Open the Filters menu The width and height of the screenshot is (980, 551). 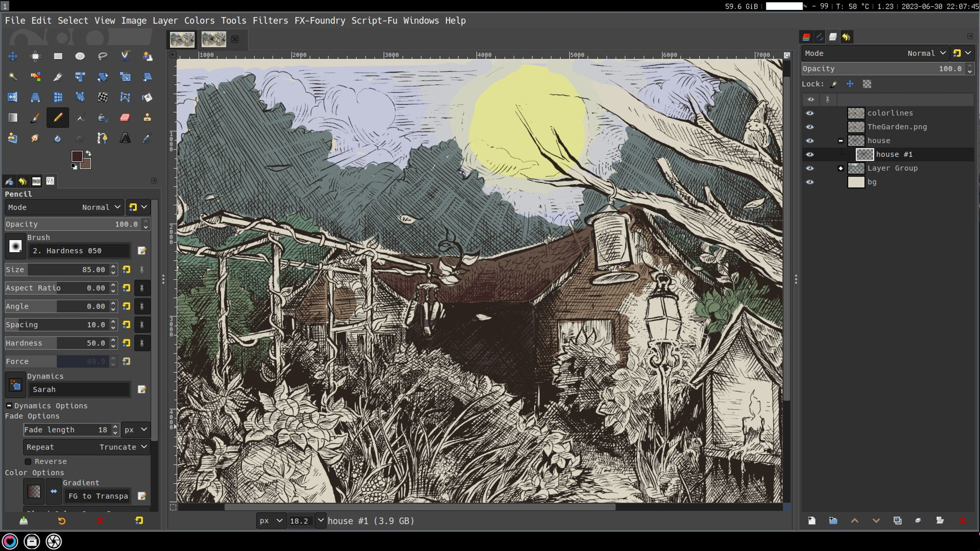click(270, 21)
